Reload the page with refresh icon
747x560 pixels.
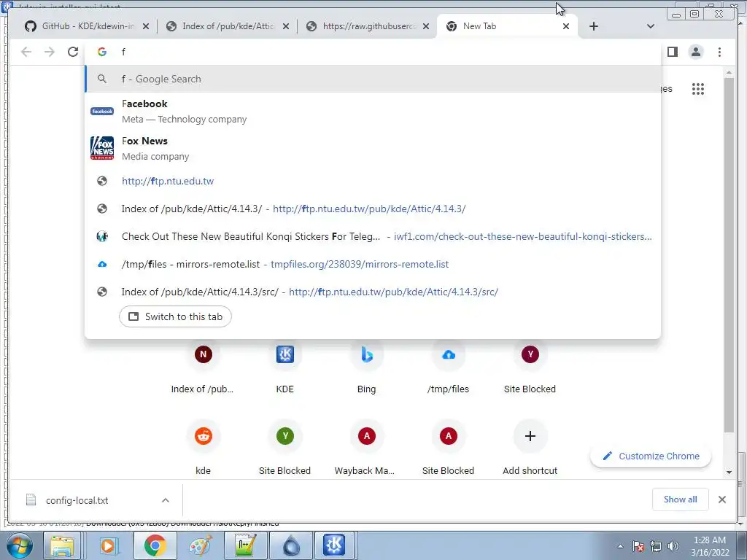73,52
